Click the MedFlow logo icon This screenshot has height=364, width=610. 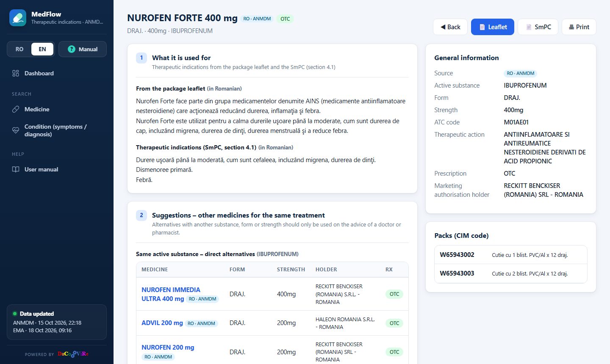pyautogui.click(x=18, y=18)
